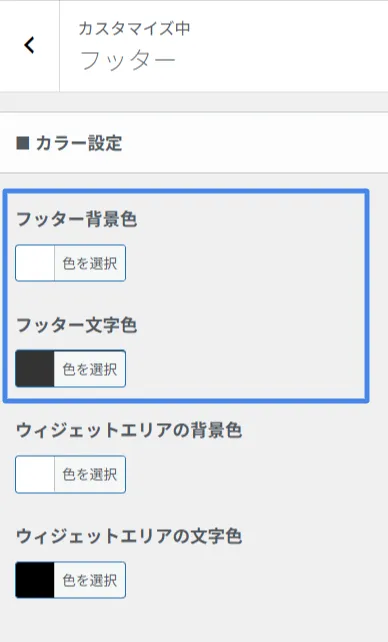
Task: Click 色を選択 under ウィジェットエリアの背景色
Action: (x=90, y=474)
